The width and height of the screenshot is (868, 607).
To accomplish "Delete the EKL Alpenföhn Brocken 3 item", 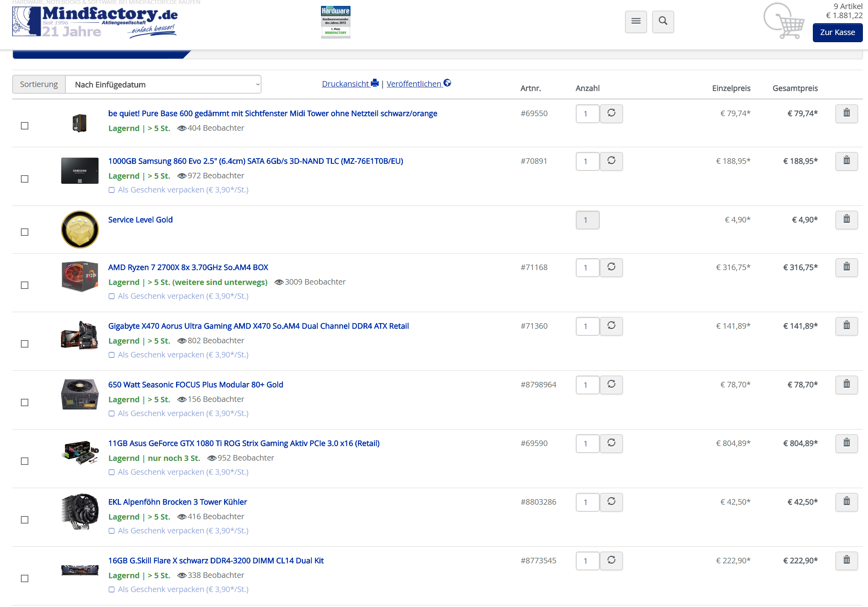I will tap(846, 502).
